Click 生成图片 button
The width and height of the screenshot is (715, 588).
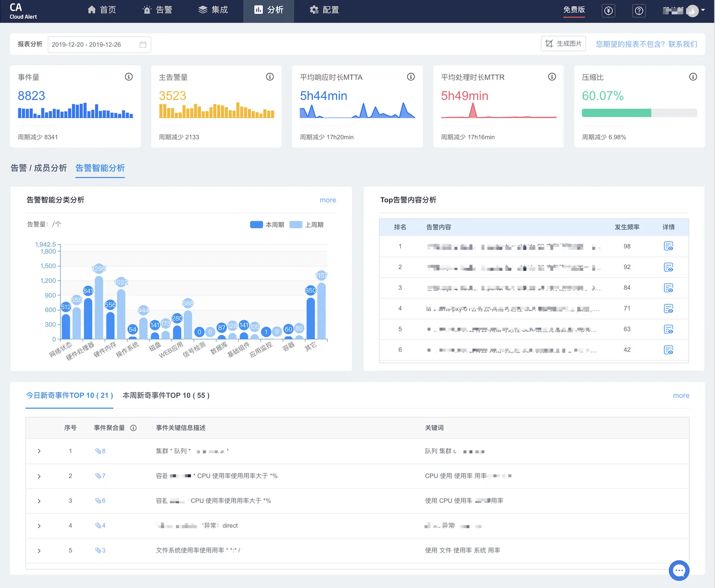click(563, 44)
